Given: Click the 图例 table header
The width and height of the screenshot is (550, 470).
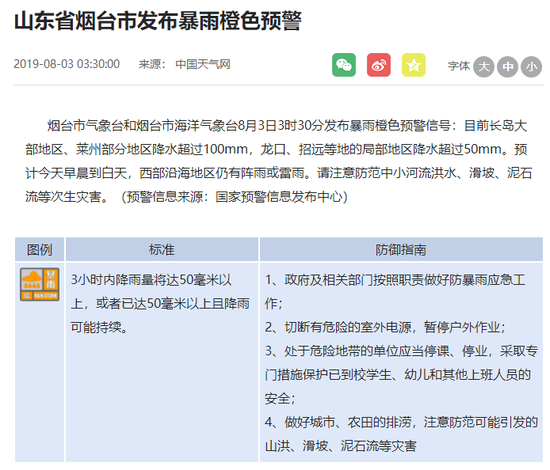Looking at the screenshot, I should click(39, 250).
